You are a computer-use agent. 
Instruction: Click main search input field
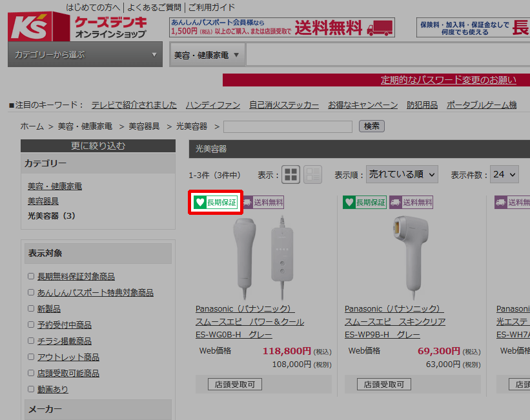pos(388,55)
